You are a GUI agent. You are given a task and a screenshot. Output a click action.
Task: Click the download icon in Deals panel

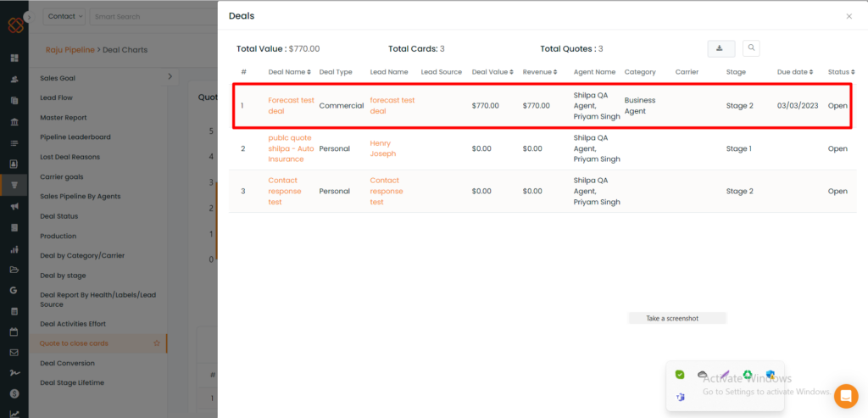point(721,48)
